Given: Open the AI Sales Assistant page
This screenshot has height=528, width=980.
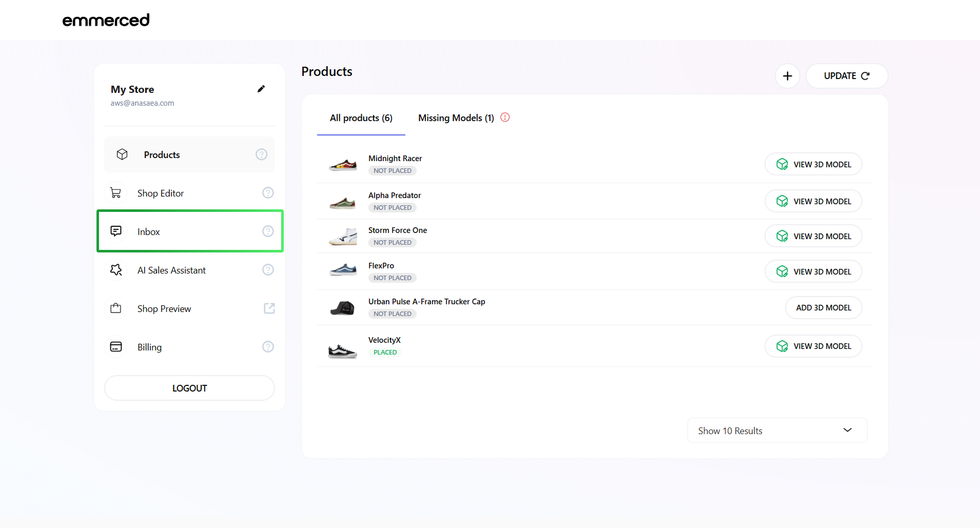Looking at the screenshot, I should point(171,270).
